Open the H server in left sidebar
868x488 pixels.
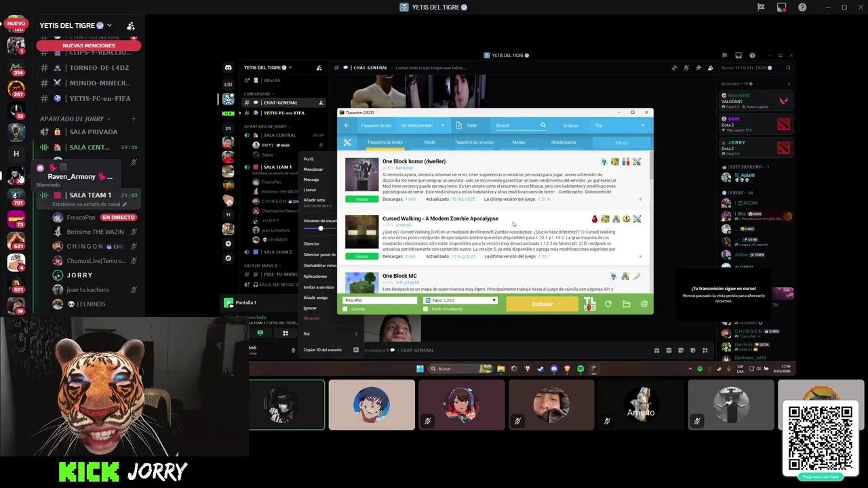16,154
